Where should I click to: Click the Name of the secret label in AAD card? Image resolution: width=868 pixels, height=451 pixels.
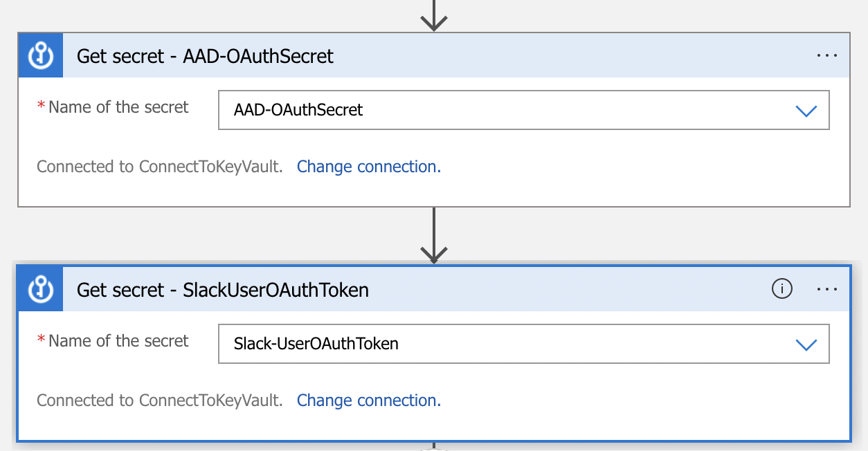[x=118, y=107]
